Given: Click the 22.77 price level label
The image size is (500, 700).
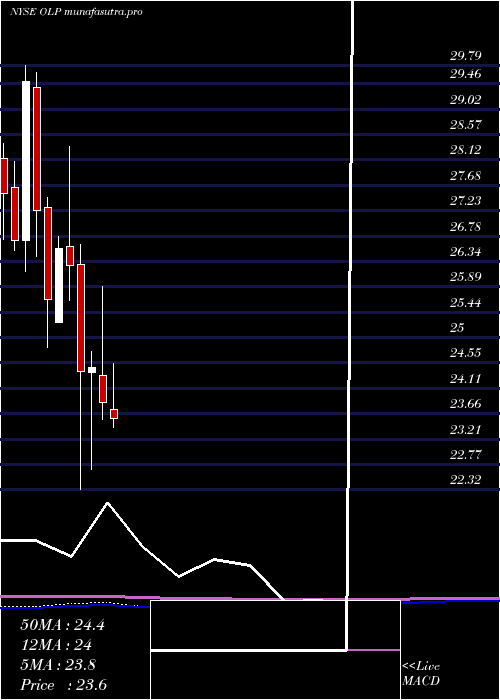Looking at the screenshot, I should pyautogui.click(x=466, y=455).
